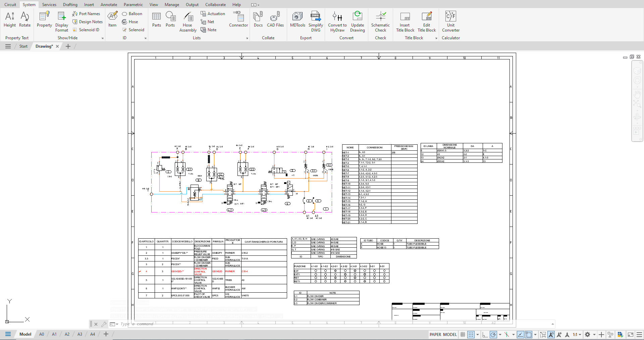Insert a Balloon ID

point(132,14)
